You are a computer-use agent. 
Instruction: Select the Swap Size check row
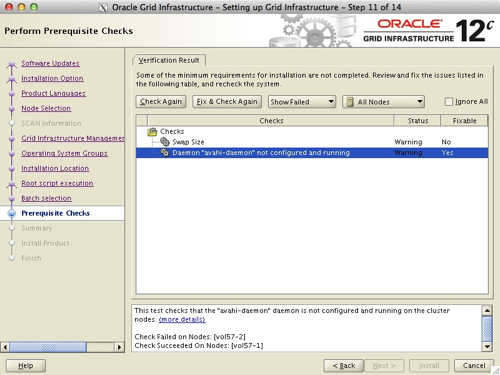[x=312, y=142]
